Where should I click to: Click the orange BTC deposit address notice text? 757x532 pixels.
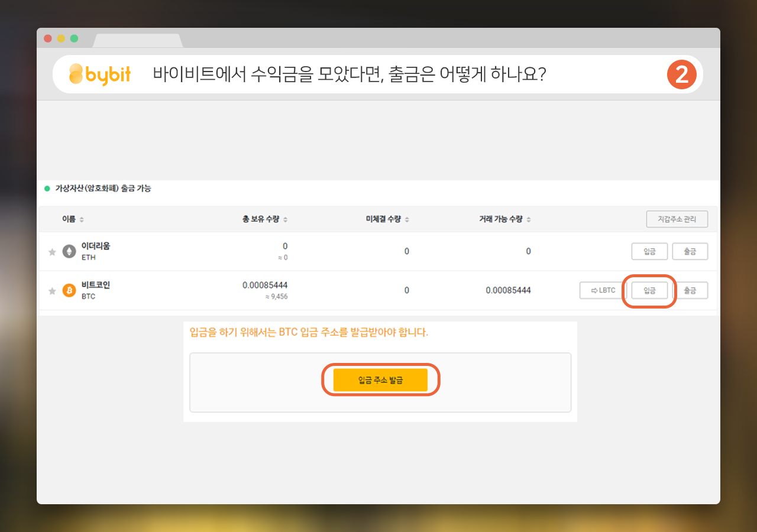coord(309,332)
